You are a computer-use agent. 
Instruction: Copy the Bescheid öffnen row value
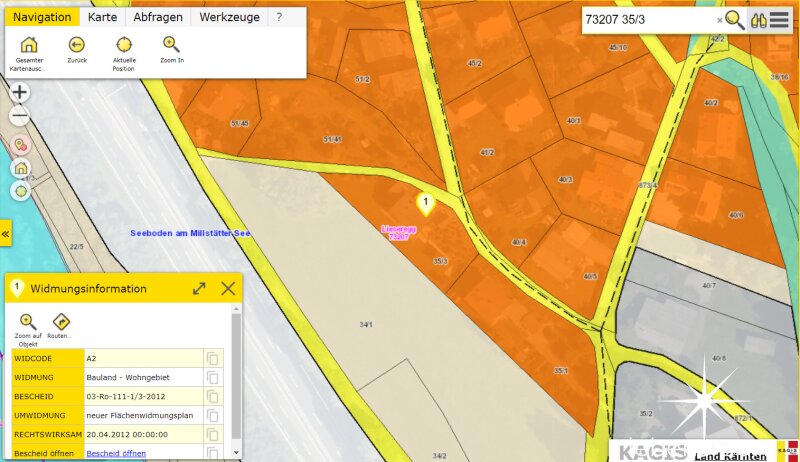point(212,452)
